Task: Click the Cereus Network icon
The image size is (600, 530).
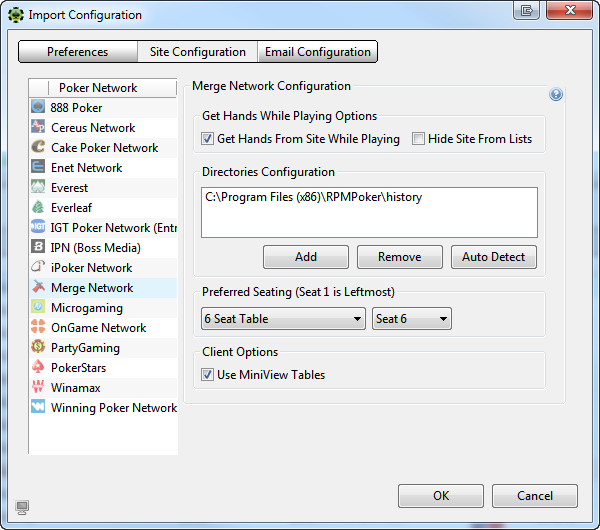Action: pos(38,127)
